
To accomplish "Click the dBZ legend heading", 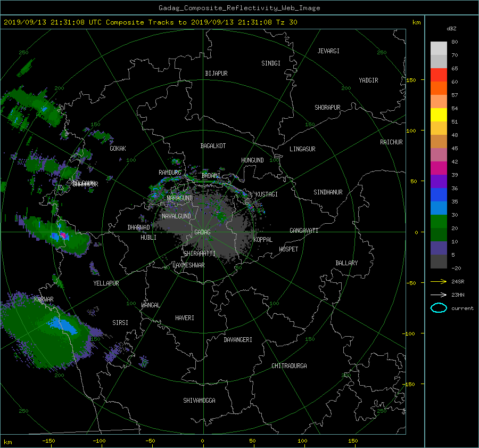I will point(451,28).
